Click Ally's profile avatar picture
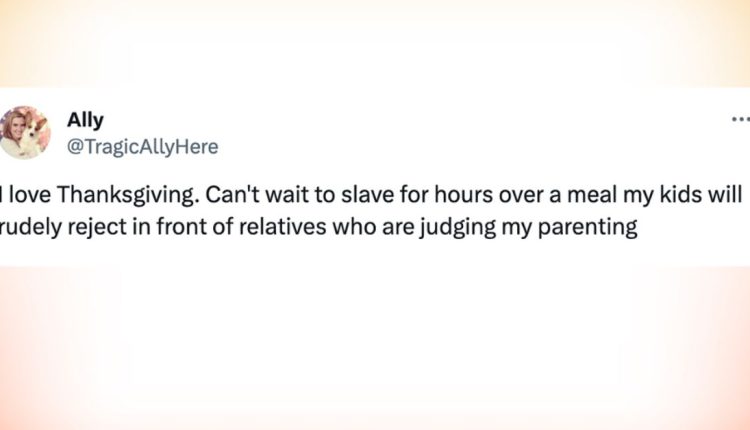 26,132
